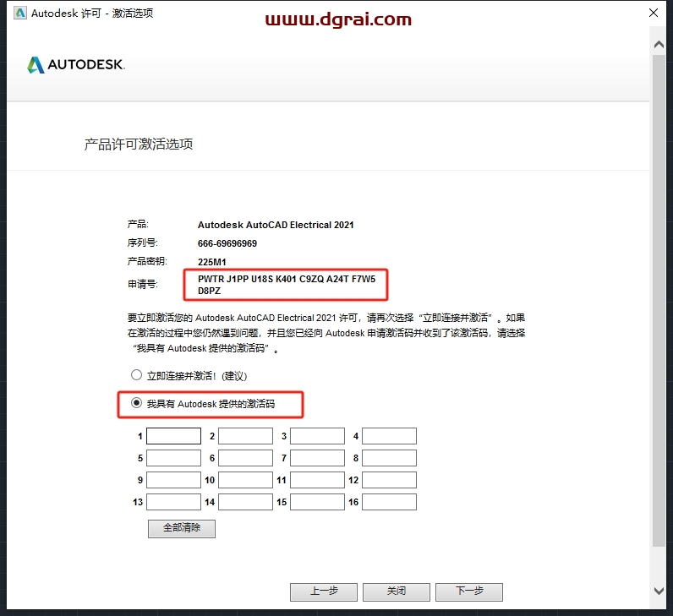Proceed with 下一步 button
673x616 pixels.
[469, 592]
